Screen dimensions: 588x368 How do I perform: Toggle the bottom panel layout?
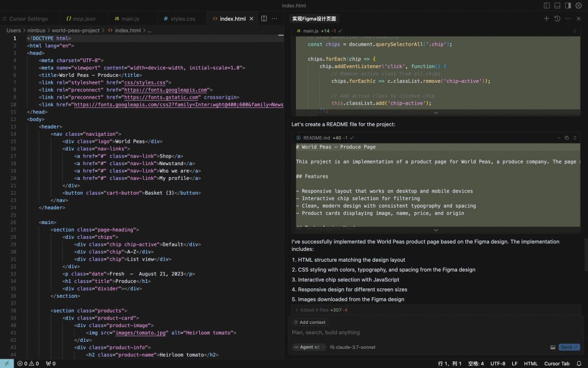(x=557, y=5)
